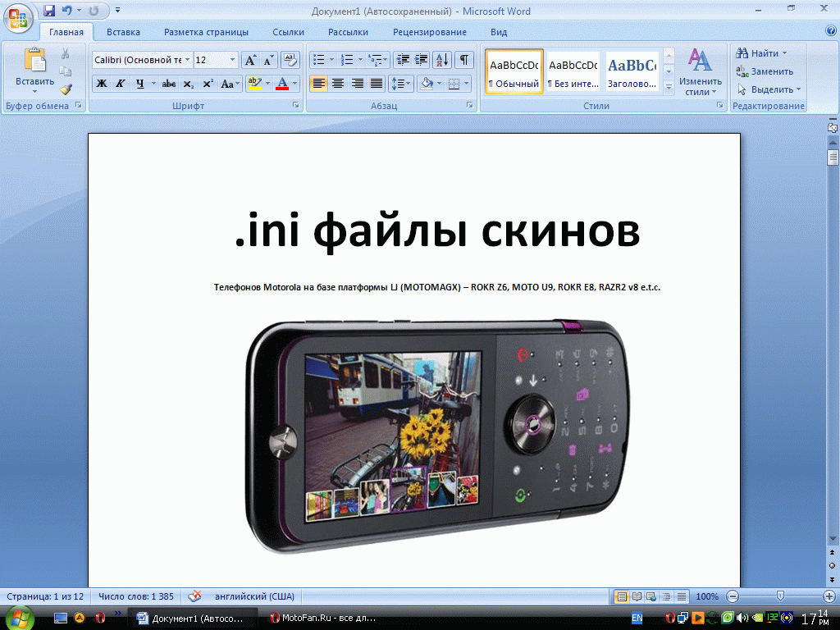Align text to the left
This screenshot has width=840, height=630.
(319, 84)
